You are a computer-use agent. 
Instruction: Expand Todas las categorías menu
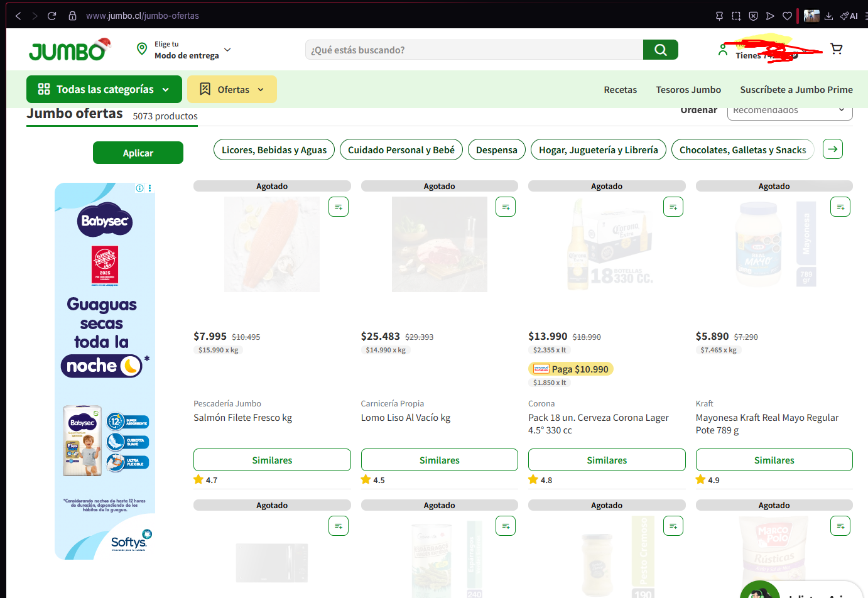tap(104, 89)
